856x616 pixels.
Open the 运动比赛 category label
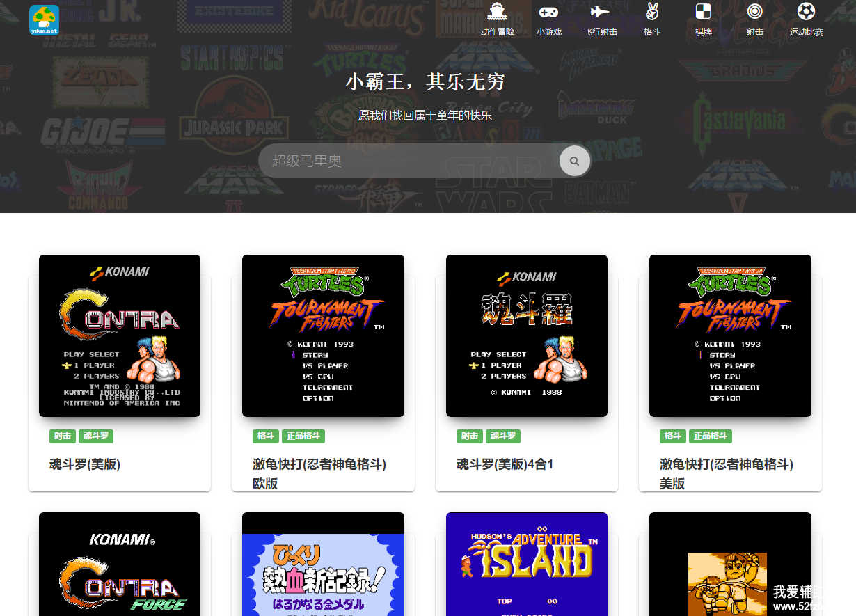pyautogui.click(x=806, y=32)
